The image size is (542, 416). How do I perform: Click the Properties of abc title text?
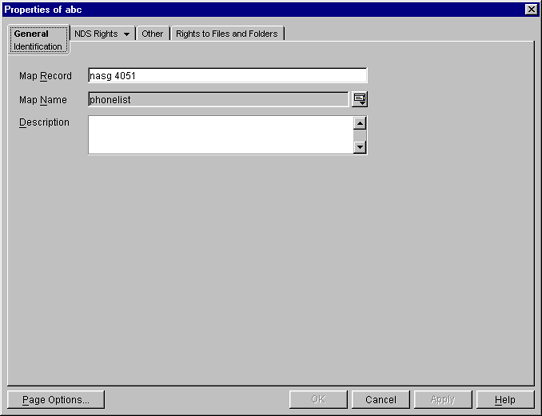[x=43, y=10]
